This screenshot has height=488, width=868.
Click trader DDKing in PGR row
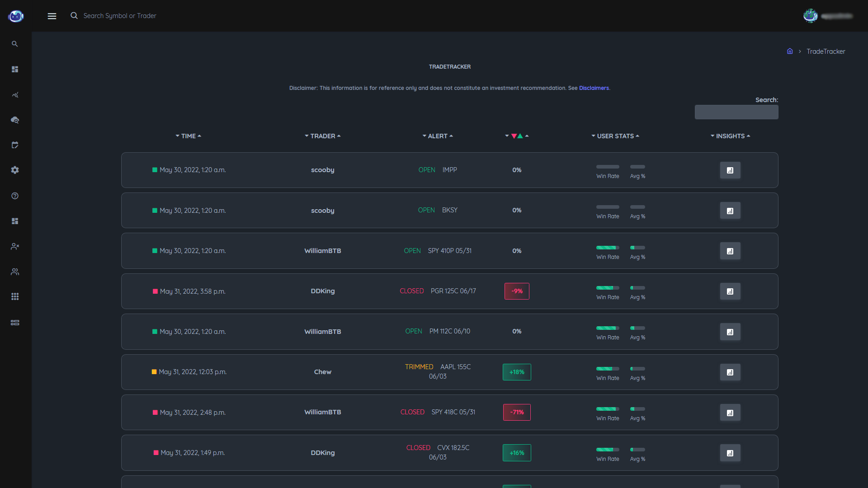point(323,291)
